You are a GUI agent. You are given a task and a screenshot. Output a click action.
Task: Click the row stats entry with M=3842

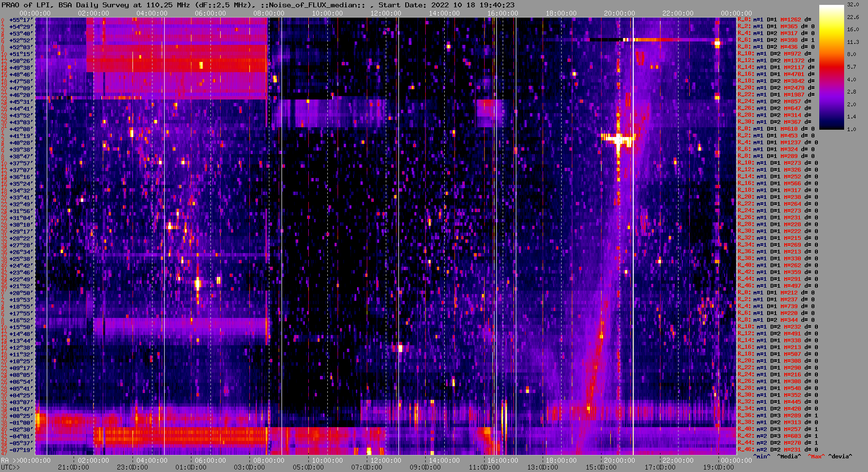[x=776, y=81]
